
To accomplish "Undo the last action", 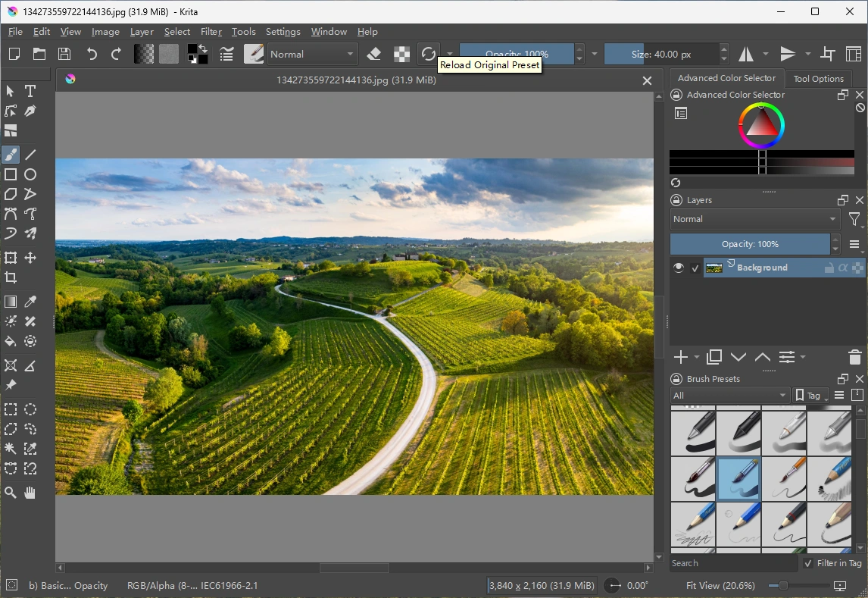I will [92, 54].
